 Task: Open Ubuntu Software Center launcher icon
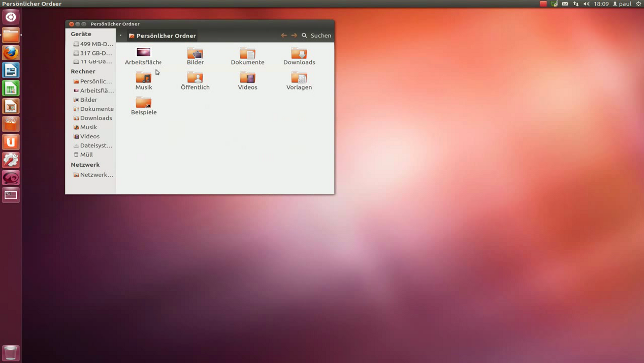(11, 124)
